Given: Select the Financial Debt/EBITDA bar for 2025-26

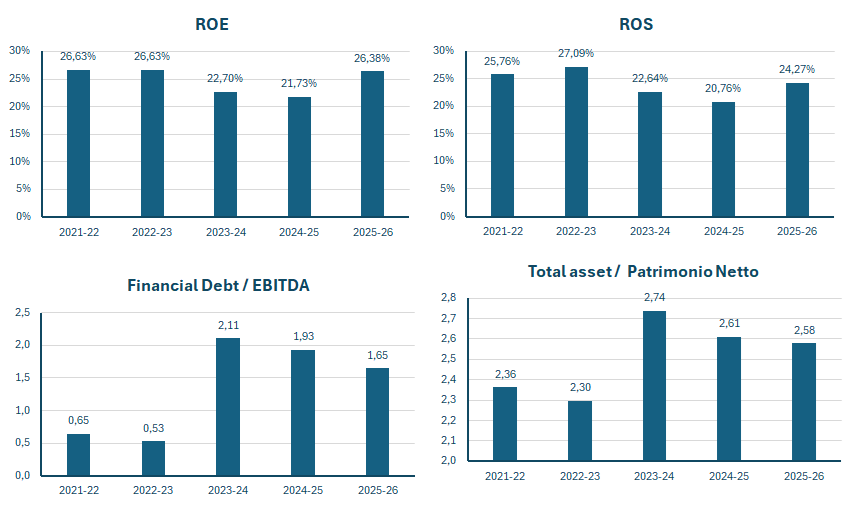Looking at the screenshot, I should 377,422.
